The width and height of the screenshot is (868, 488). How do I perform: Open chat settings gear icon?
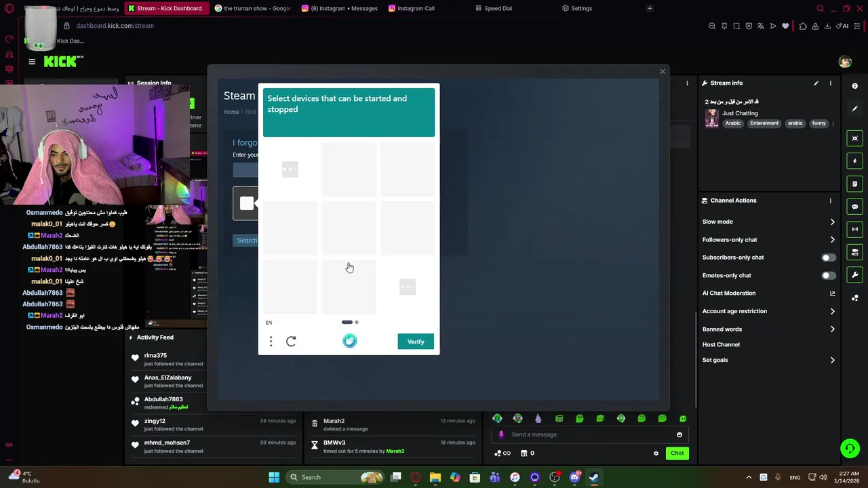pos(656,453)
